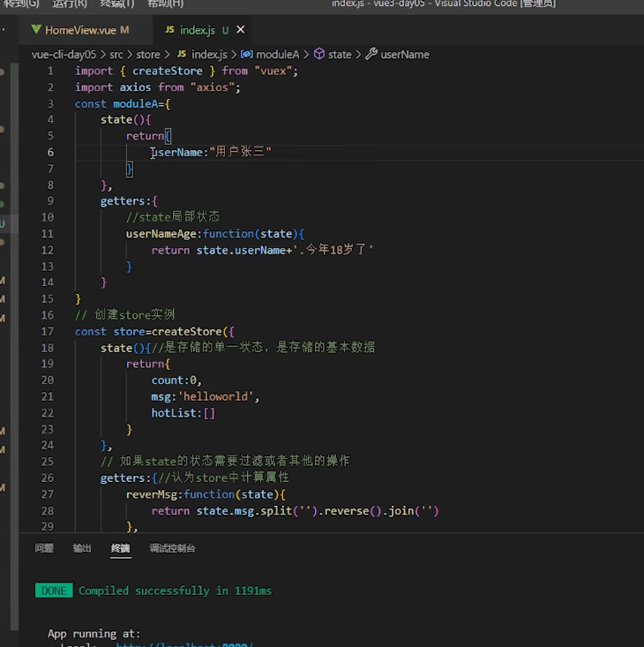Click the state cube icon in breadcrumb
Image resolution: width=644 pixels, height=647 pixels.
click(x=319, y=54)
